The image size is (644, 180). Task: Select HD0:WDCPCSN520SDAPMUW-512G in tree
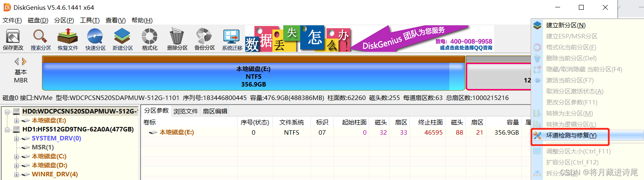click(x=79, y=111)
